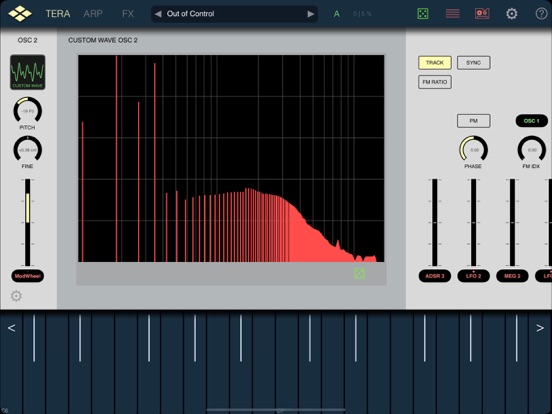Toggle the FM RATIO button
The image size is (552, 414).
coord(435,82)
